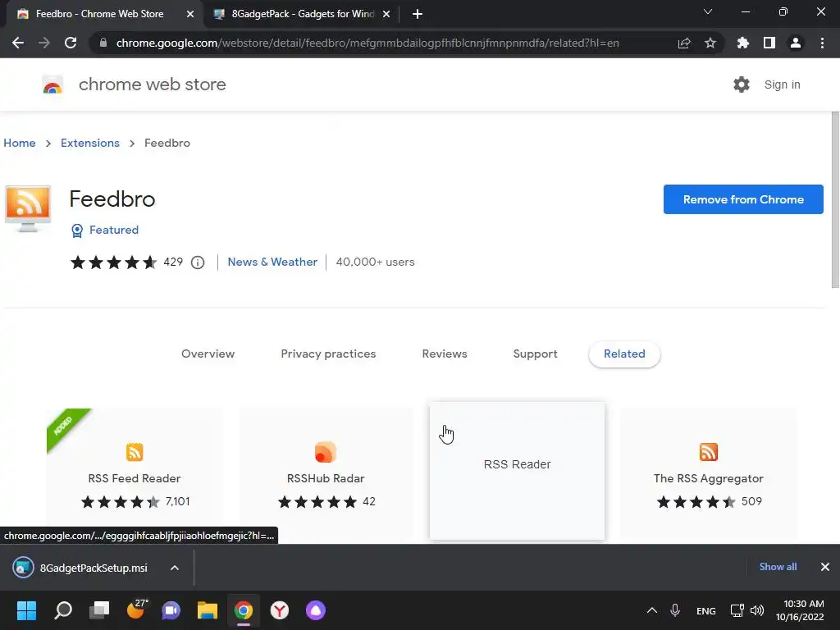Switch to the Feedbro Chrome Web Store tab
The height and width of the screenshot is (630, 840).
coord(99,14)
